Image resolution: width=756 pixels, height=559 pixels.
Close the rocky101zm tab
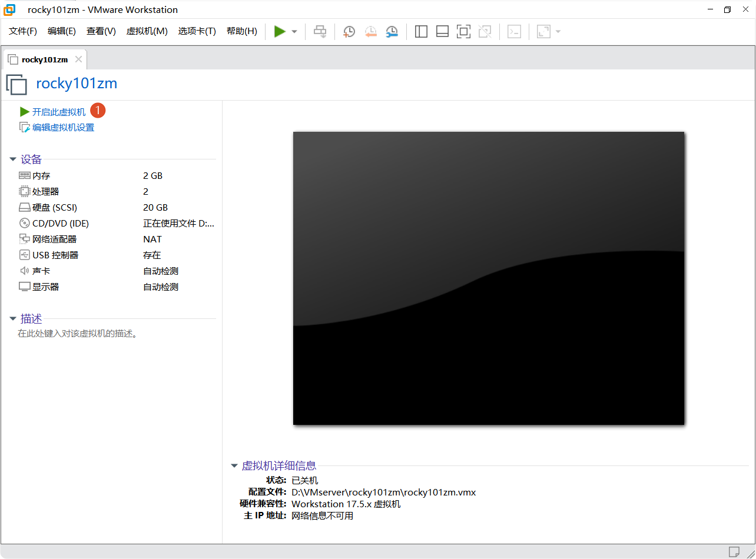pyautogui.click(x=78, y=59)
